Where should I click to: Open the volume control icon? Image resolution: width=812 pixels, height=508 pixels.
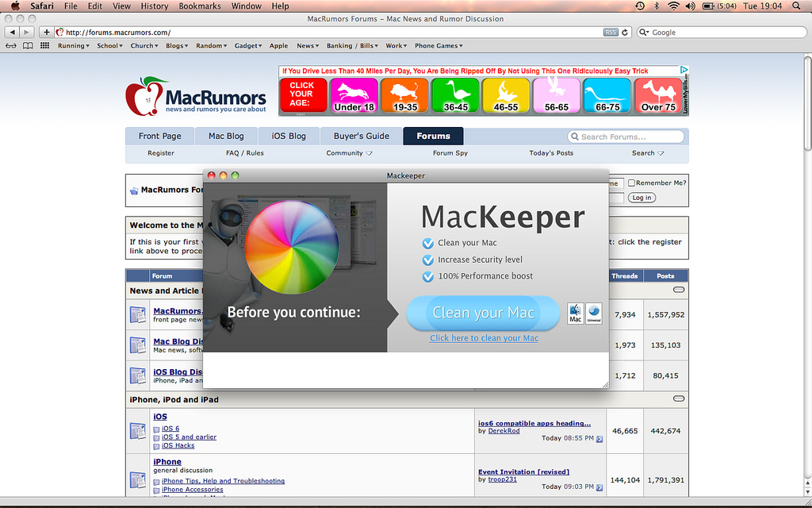coord(691,6)
